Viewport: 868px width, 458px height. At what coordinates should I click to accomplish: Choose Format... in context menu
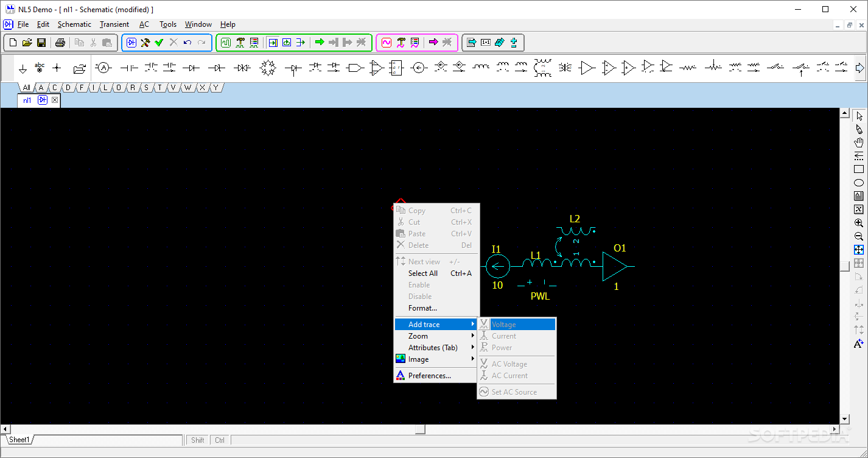(436, 308)
